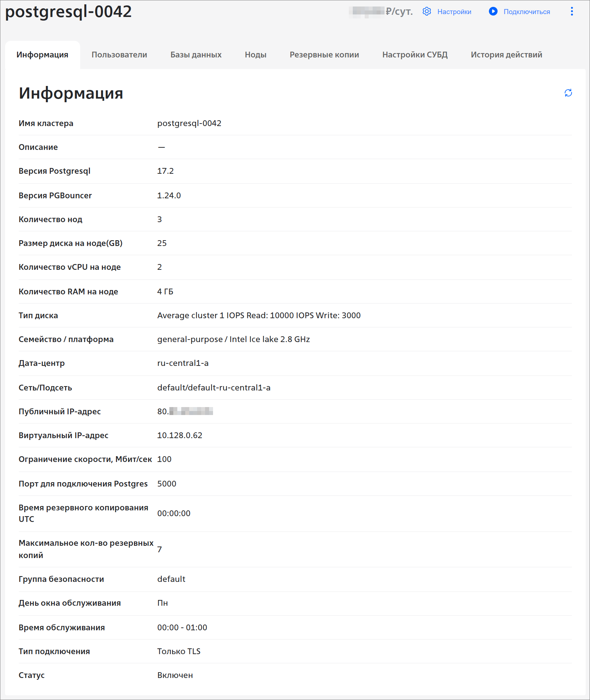Click the cluster name value postgresql-0042
Image resolution: width=590 pixels, height=700 pixels.
[189, 124]
